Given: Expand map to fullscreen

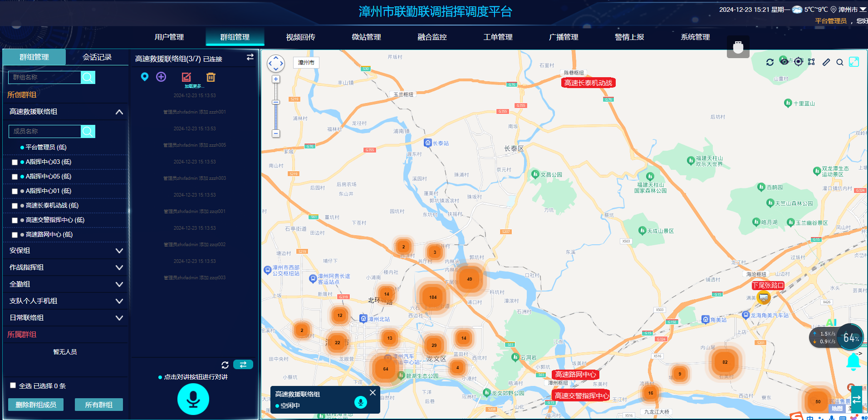Looking at the screenshot, I should 854,62.
